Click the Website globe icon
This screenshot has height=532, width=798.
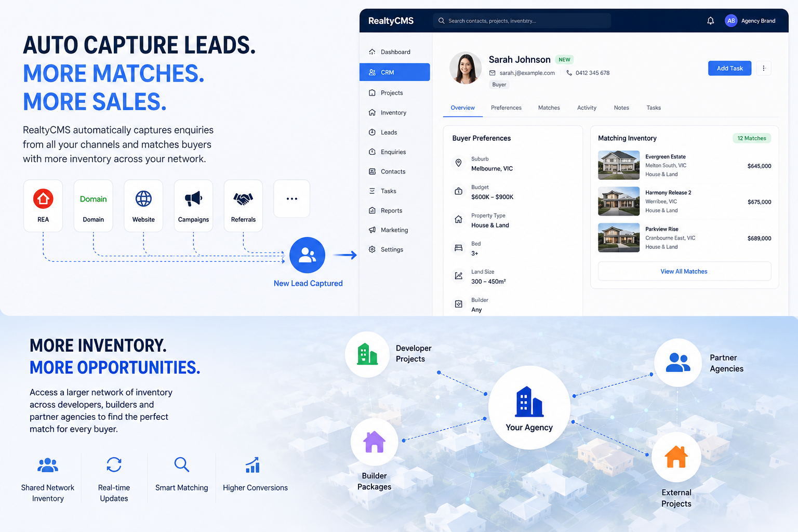(x=143, y=198)
